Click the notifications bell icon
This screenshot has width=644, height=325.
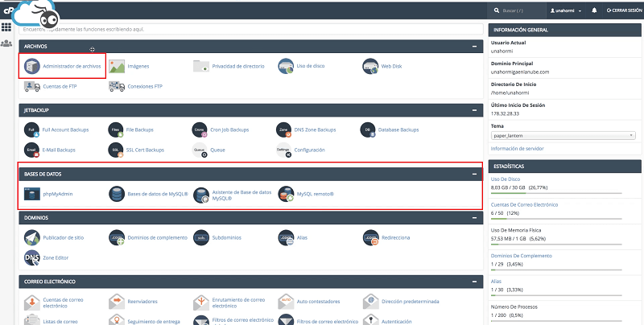pyautogui.click(x=594, y=10)
